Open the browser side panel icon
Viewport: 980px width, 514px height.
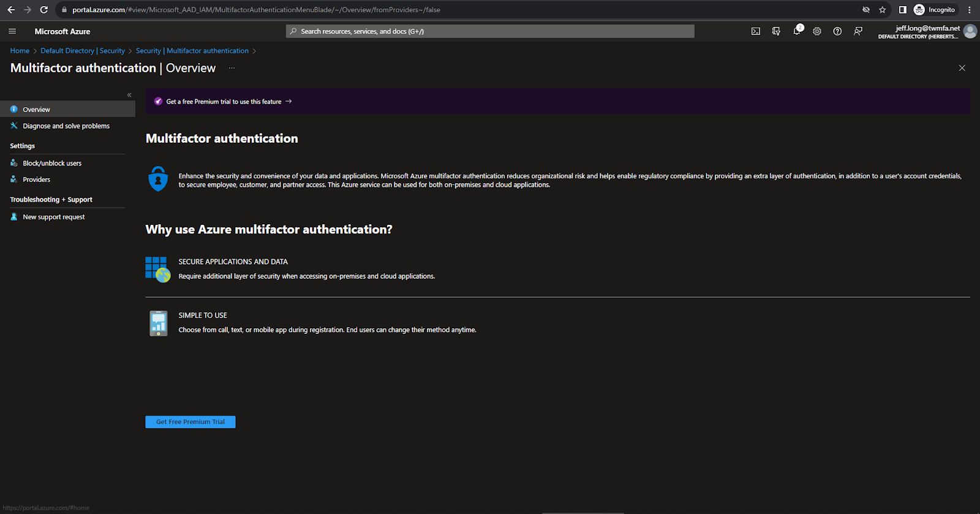coord(902,10)
